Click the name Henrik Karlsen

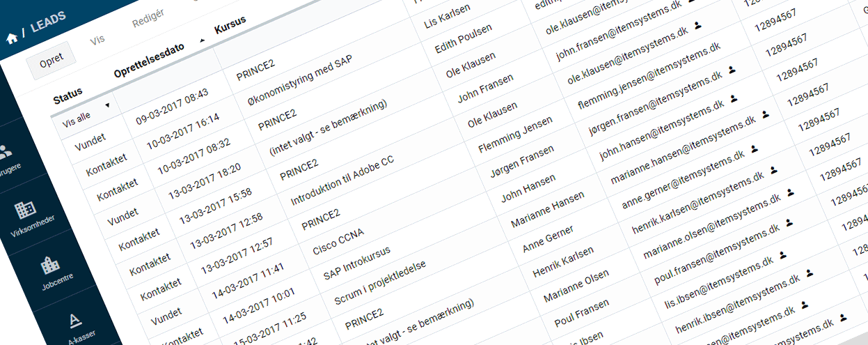point(563,262)
